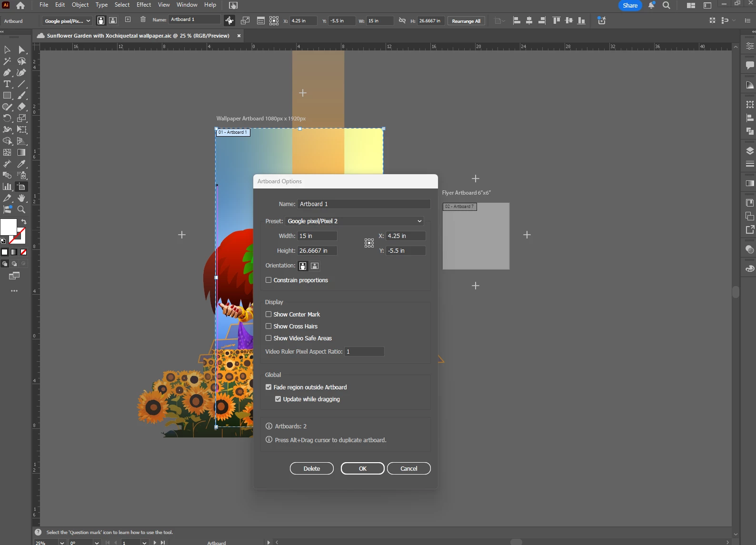The width and height of the screenshot is (756, 545).
Task: Enable Constrain proportions checkbox
Action: [x=269, y=280]
